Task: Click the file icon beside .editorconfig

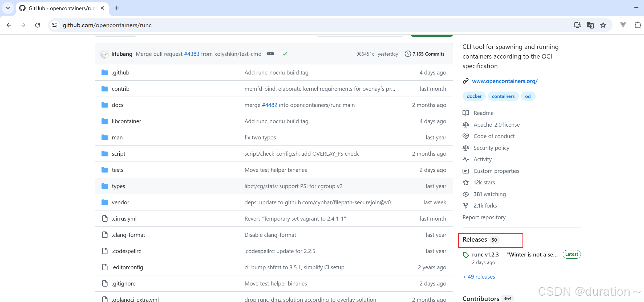Action: pos(105,267)
